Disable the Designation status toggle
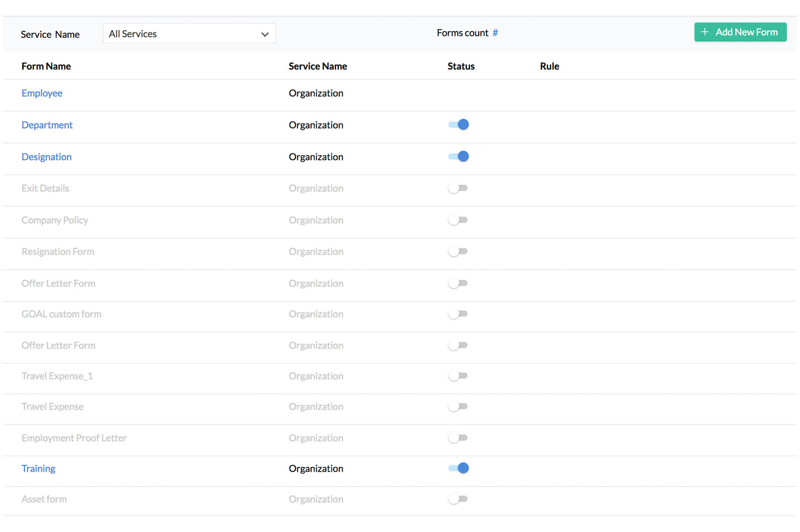 pos(458,156)
